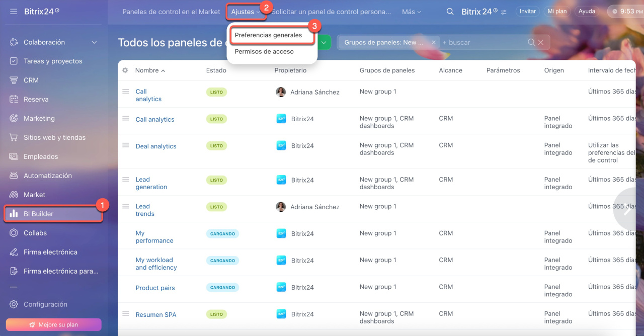The height and width of the screenshot is (336, 644).
Task: Open Collabs in the left sidebar
Action: click(35, 233)
